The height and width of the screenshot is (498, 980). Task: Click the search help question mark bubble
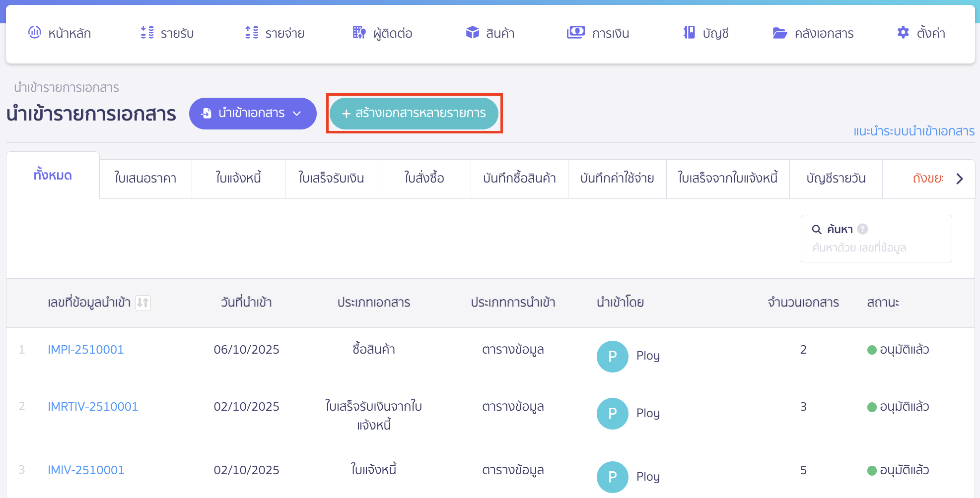click(863, 229)
